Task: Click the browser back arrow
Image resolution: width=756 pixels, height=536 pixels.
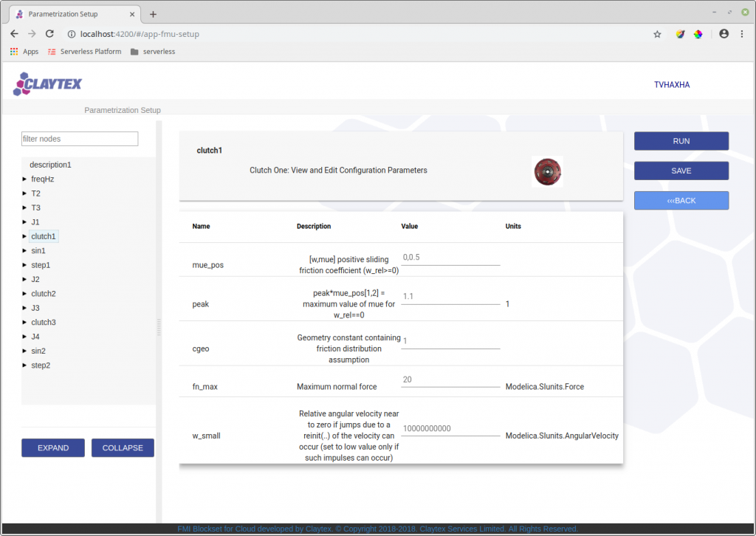Action: coord(14,34)
